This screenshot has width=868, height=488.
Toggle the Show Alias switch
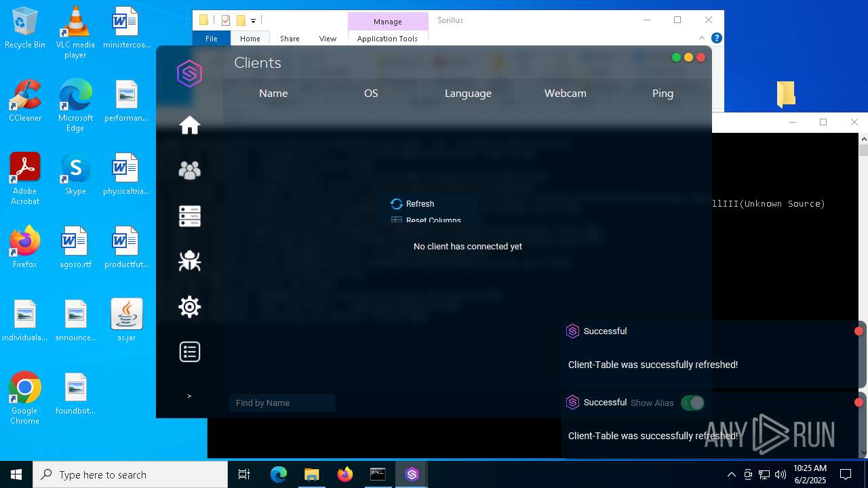692,403
